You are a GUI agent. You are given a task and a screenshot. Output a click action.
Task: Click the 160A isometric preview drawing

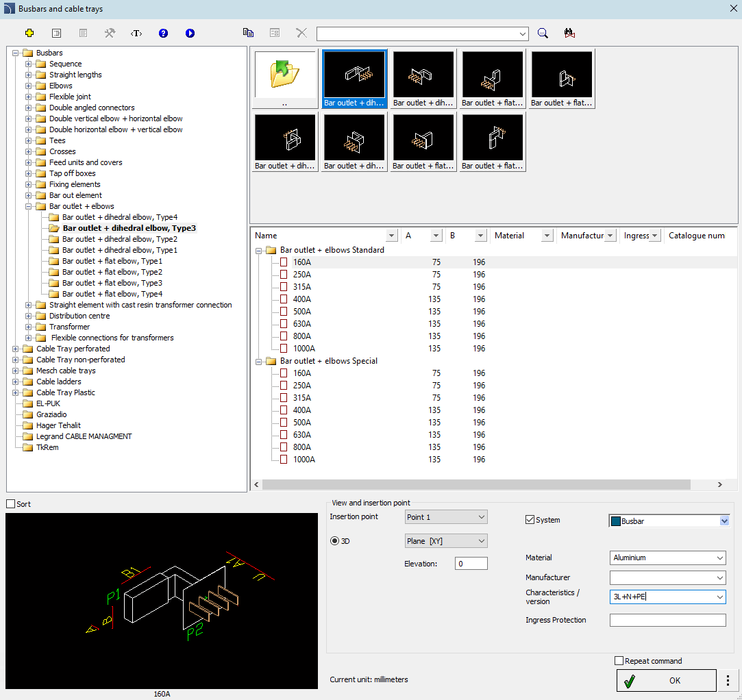click(x=162, y=601)
